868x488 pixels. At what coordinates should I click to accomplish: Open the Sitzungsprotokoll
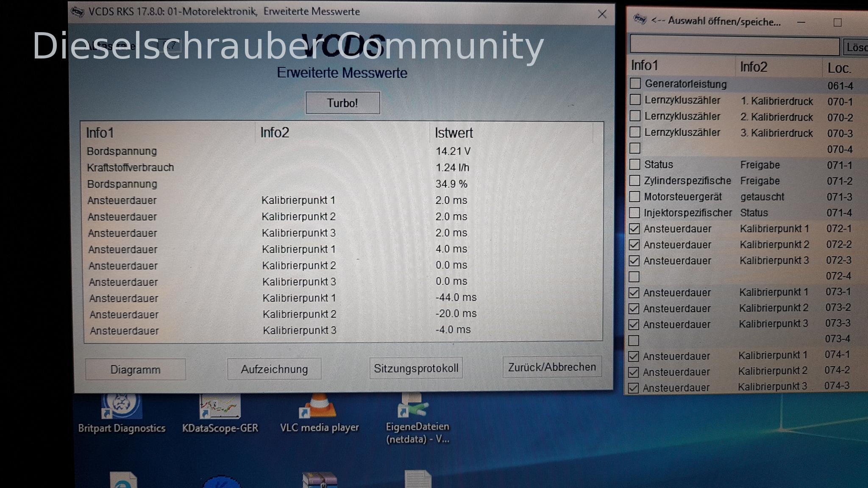click(x=416, y=368)
